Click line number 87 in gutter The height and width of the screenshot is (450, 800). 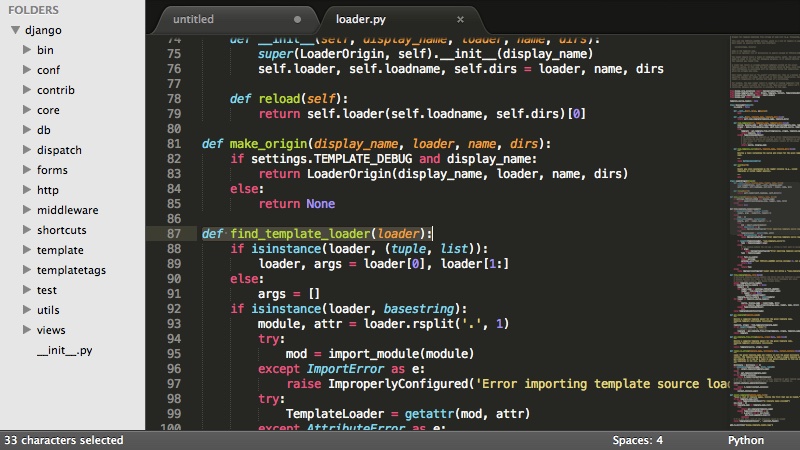[x=174, y=234]
